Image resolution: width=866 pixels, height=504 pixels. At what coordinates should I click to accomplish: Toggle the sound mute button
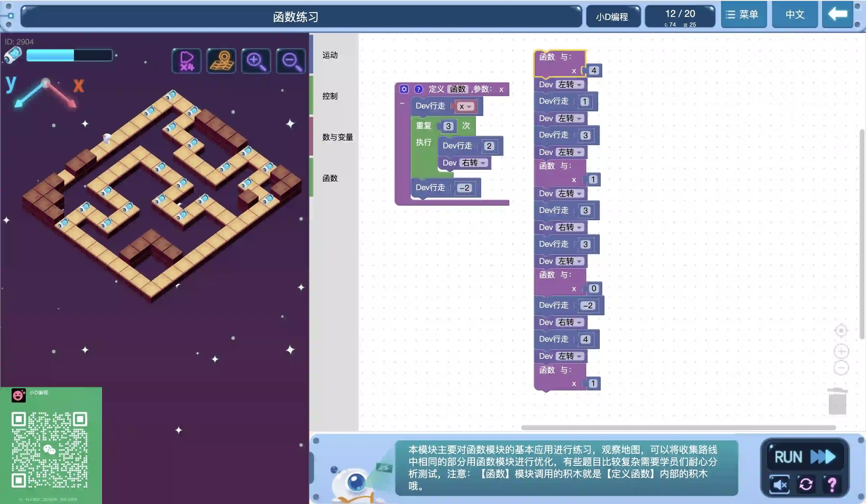click(779, 484)
